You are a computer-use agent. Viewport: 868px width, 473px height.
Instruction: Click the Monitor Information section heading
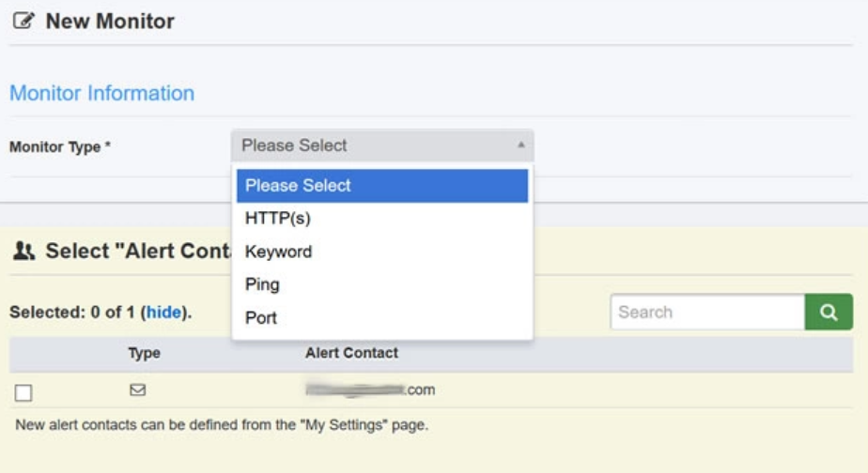[101, 93]
